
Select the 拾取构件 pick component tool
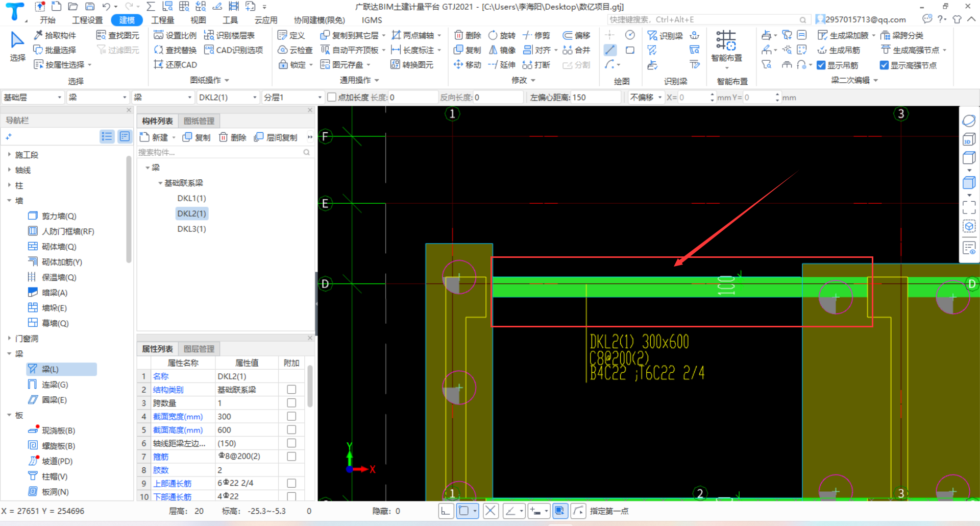coord(55,35)
